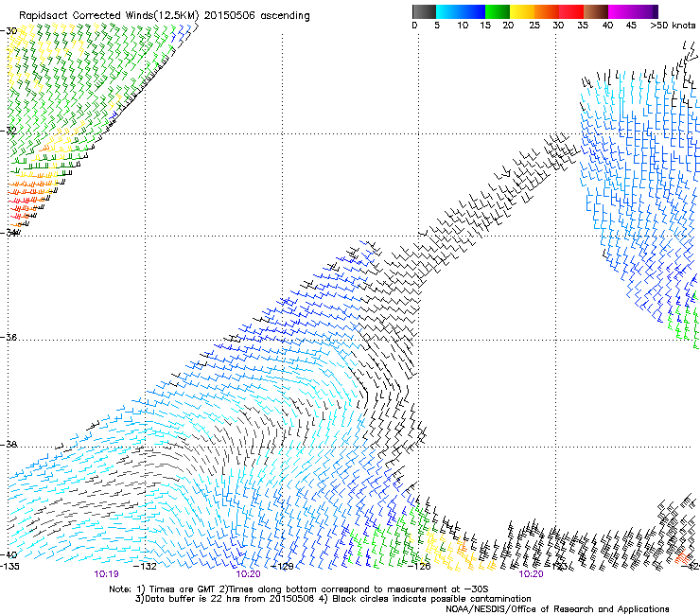This screenshot has height=615, width=700.
Task: Click the legend scale label '25'
Action: 534,25
